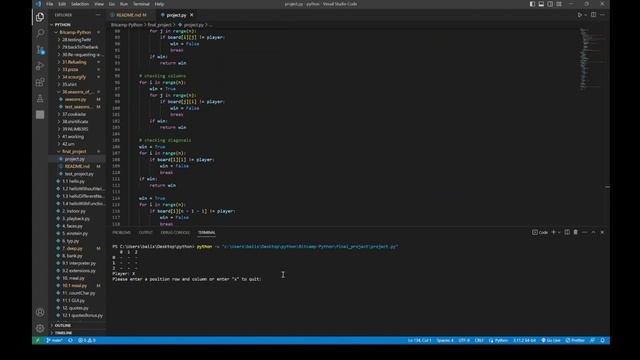
Task: Open editor More Actions ellipsis
Action: pyautogui.click(x=602, y=15)
